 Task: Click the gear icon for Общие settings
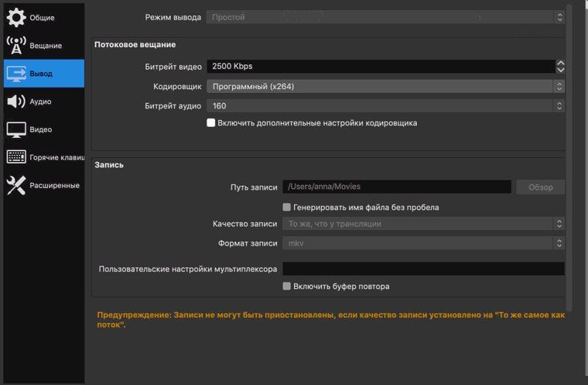pos(16,17)
